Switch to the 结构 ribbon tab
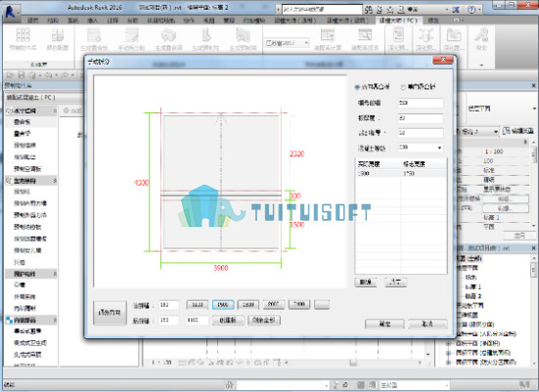Image resolution: width=539 pixels, height=392 pixels. point(53,21)
